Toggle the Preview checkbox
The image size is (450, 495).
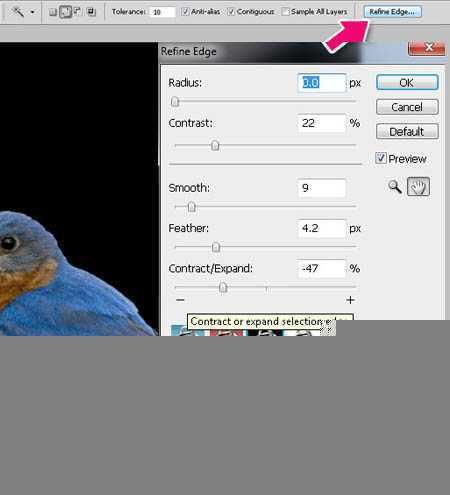(381, 158)
